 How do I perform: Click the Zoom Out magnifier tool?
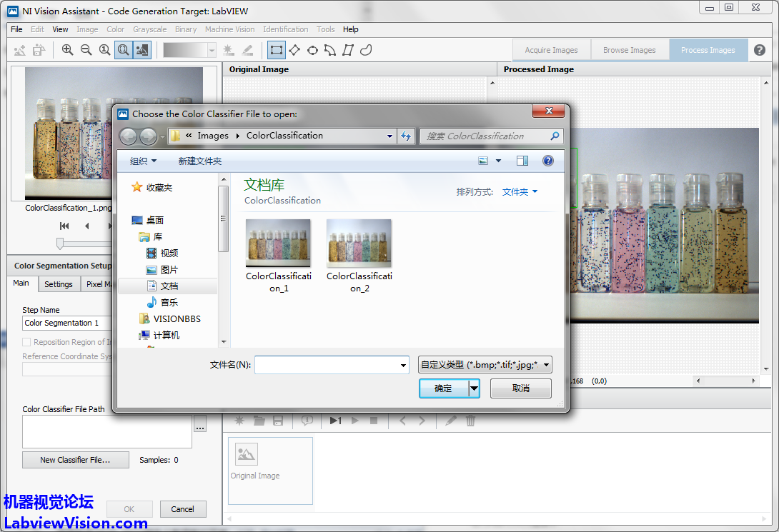click(x=86, y=50)
